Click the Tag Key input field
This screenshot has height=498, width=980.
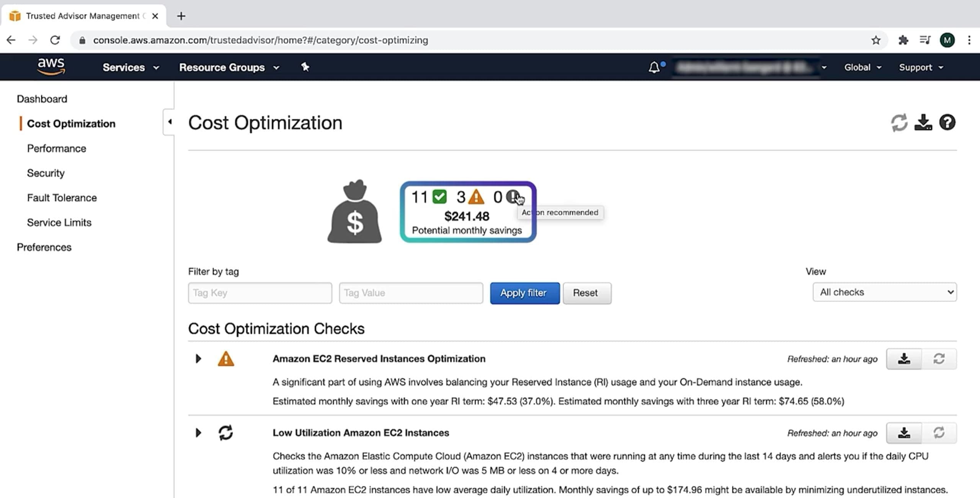[260, 293]
